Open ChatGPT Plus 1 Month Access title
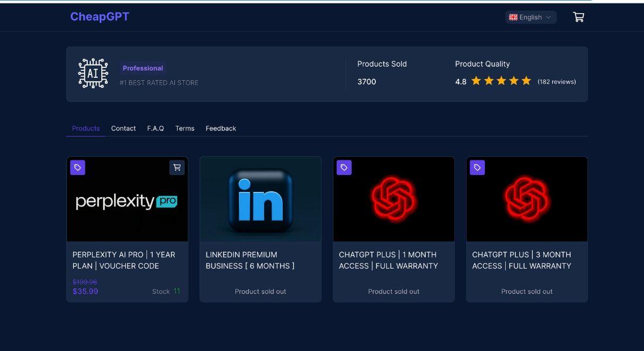This screenshot has height=351, width=644. [x=389, y=260]
